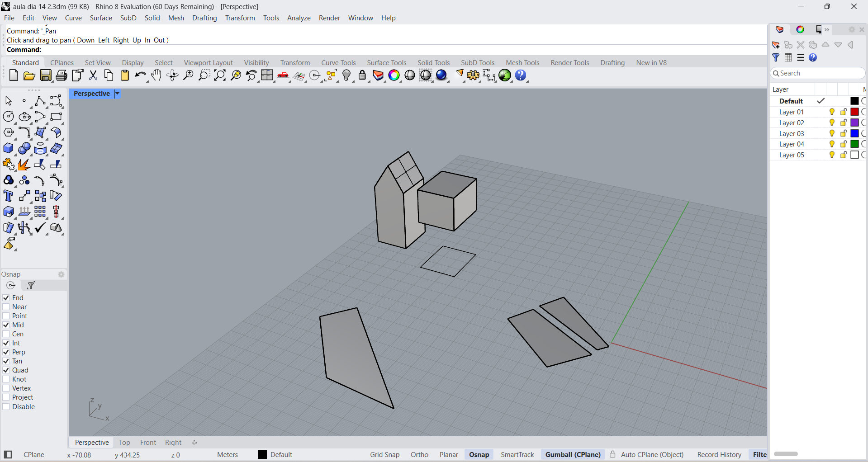868x462 pixels.
Task: Click the red color swatch of Layer 01
Action: coord(854,112)
